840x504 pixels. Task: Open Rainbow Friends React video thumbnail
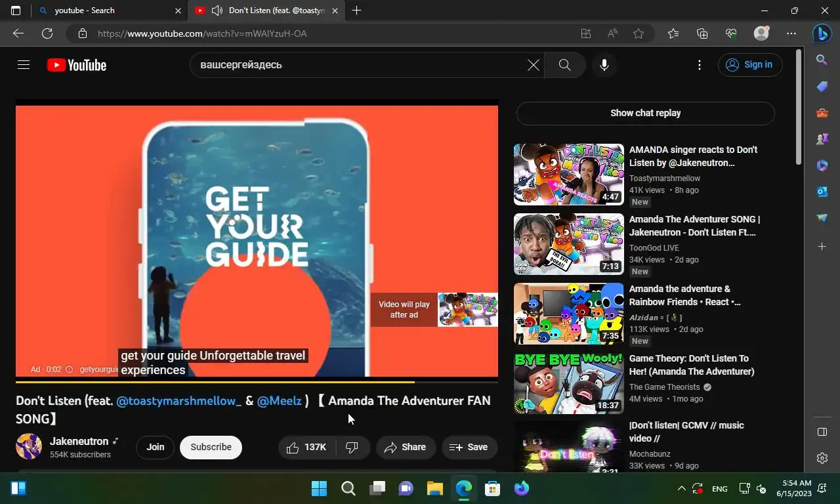click(569, 314)
